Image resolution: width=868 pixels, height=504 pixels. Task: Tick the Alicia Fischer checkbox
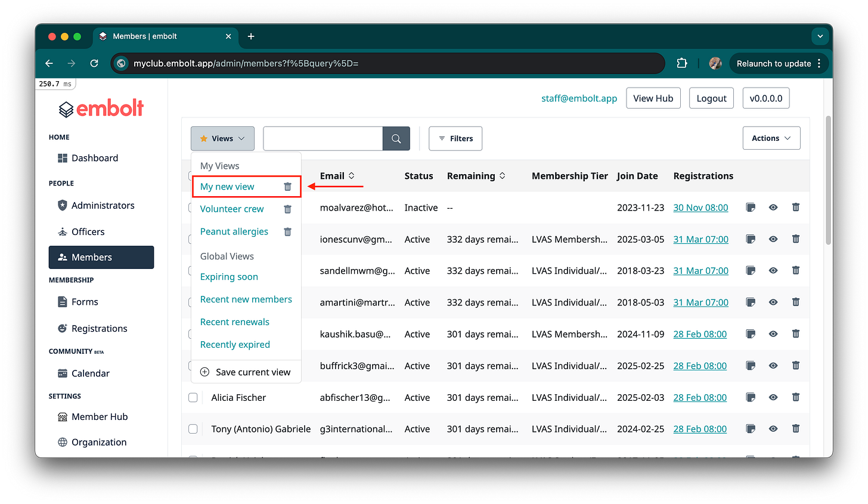click(x=193, y=397)
